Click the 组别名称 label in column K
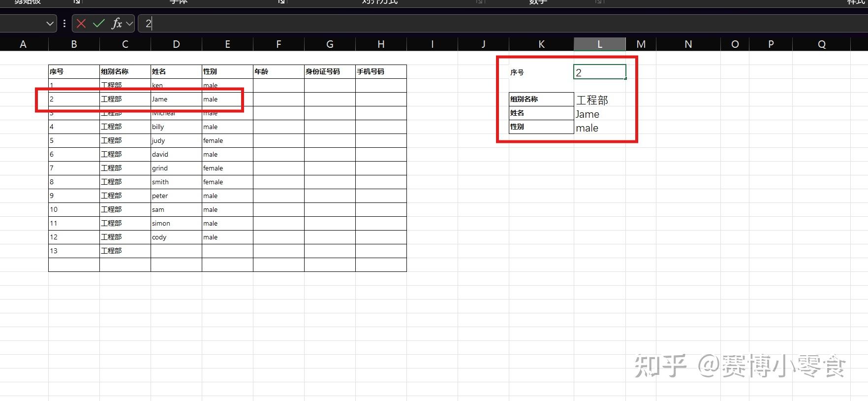The image size is (868, 401). point(541,99)
